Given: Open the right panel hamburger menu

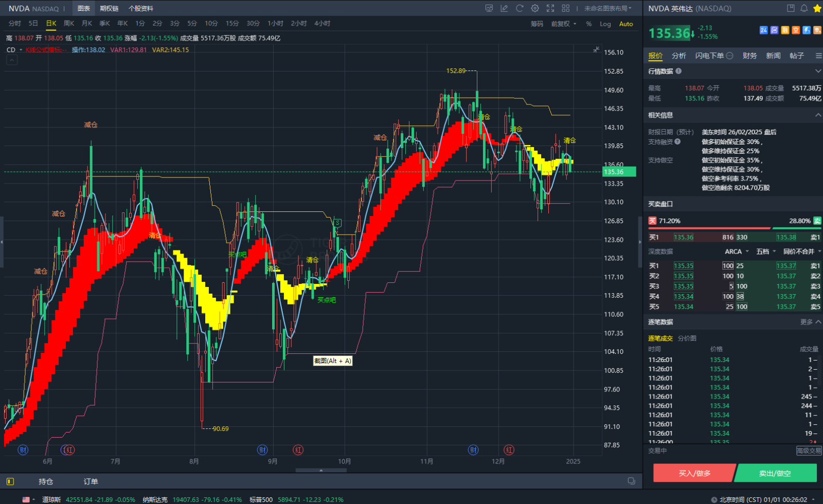Looking at the screenshot, I should (818, 56).
